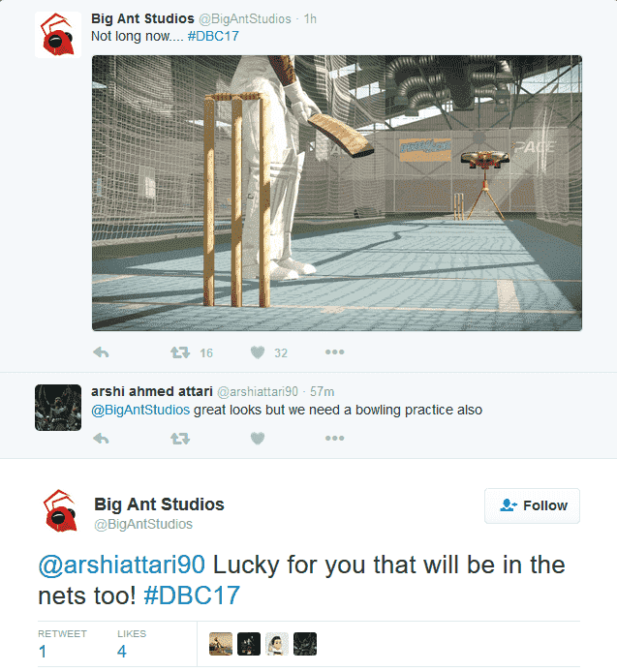Like arshi ahmed attari's tweet
The image size is (617, 672).
(x=258, y=439)
